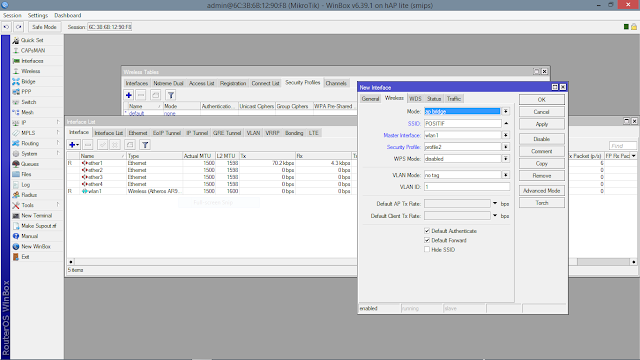The image size is (640, 360).
Task: Click Apply button in New Interface
Action: click(x=542, y=124)
